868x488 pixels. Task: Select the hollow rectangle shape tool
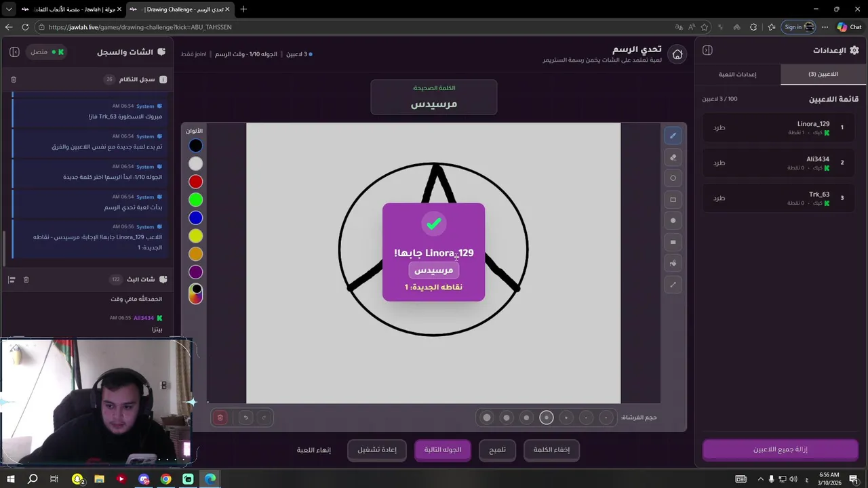point(673,199)
